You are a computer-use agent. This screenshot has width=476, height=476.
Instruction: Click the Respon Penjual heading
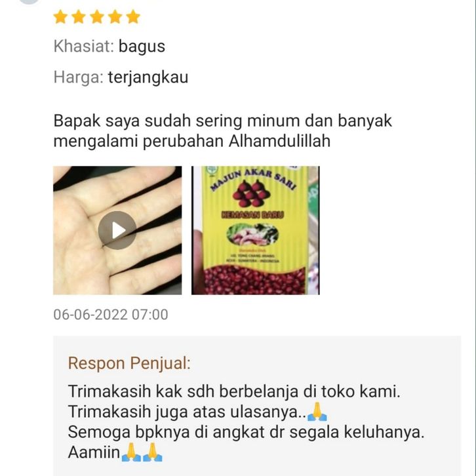pyautogui.click(x=129, y=363)
